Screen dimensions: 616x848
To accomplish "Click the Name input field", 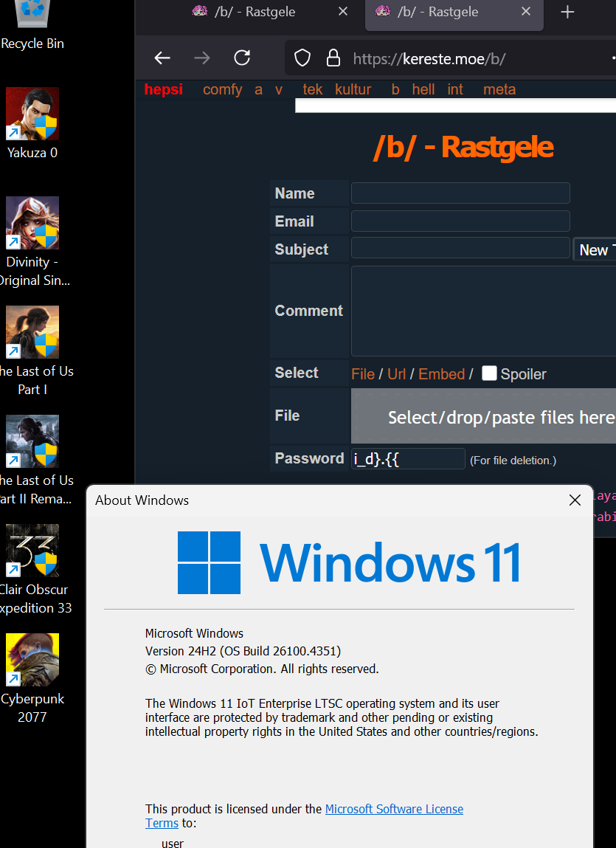I will (x=460, y=193).
